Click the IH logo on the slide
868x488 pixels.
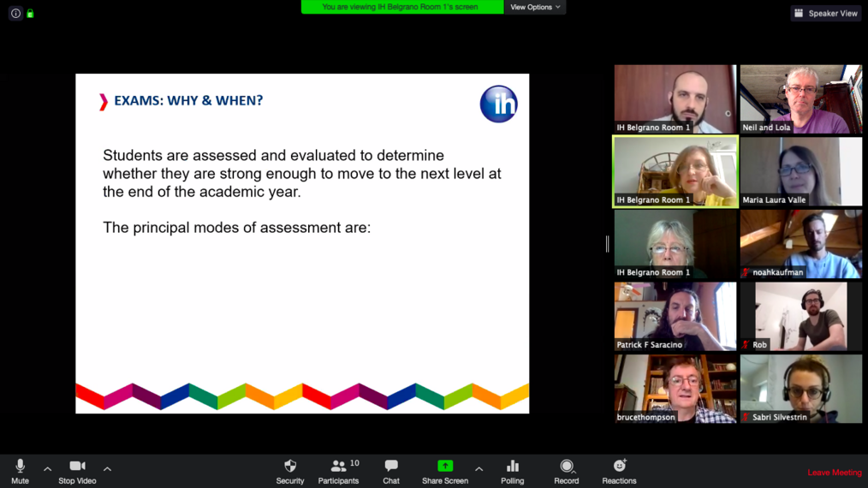(499, 104)
